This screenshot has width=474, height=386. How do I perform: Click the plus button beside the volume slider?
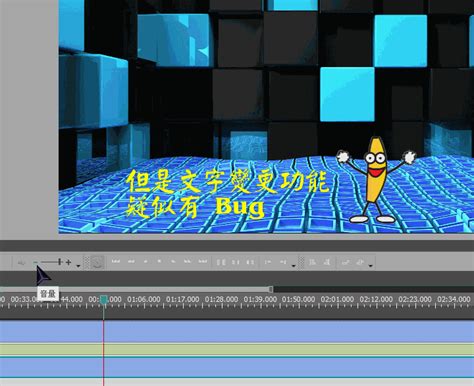click(x=68, y=262)
